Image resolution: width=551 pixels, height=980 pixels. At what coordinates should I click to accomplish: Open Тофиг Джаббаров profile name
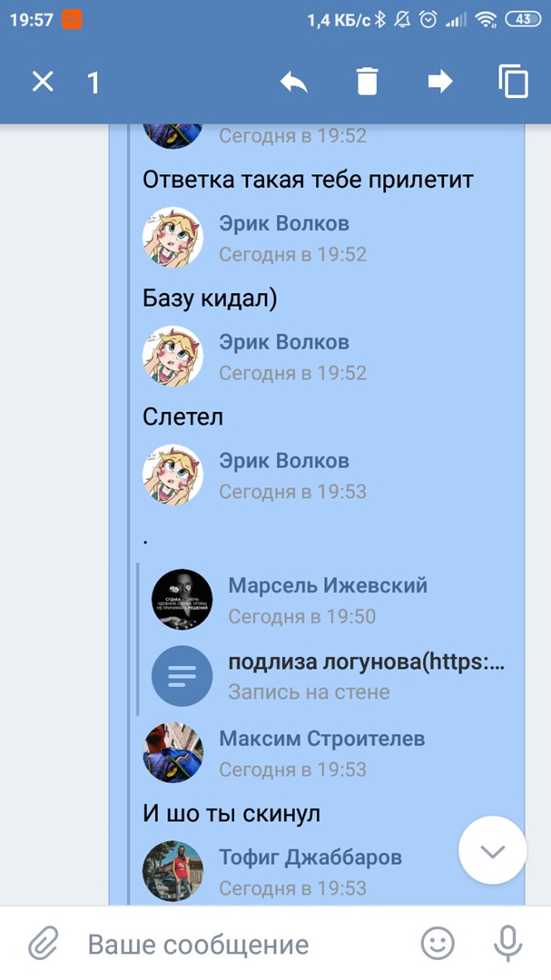coord(310,857)
